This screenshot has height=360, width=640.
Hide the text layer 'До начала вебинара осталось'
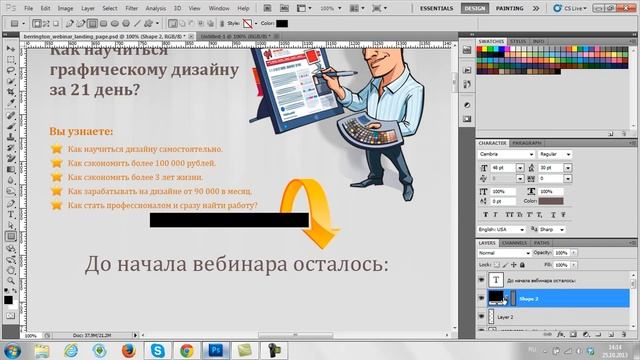pyautogui.click(x=481, y=280)
